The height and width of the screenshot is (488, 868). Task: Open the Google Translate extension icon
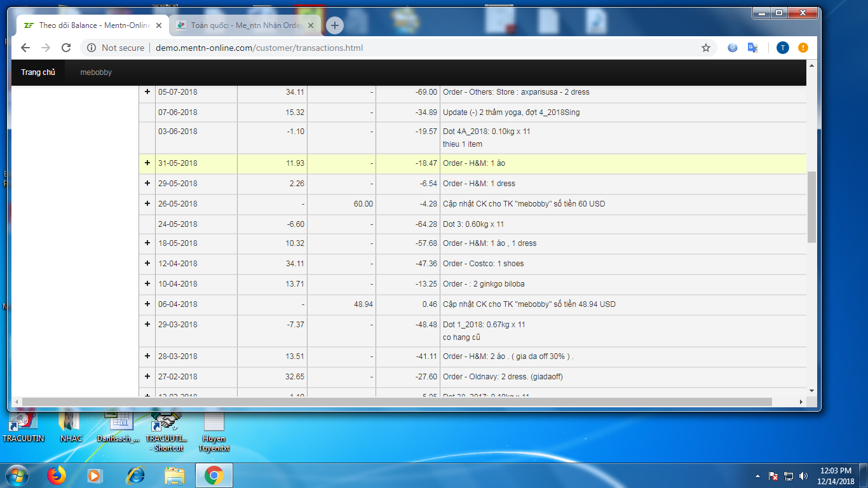pyautogui.click(x=752, y=48)
